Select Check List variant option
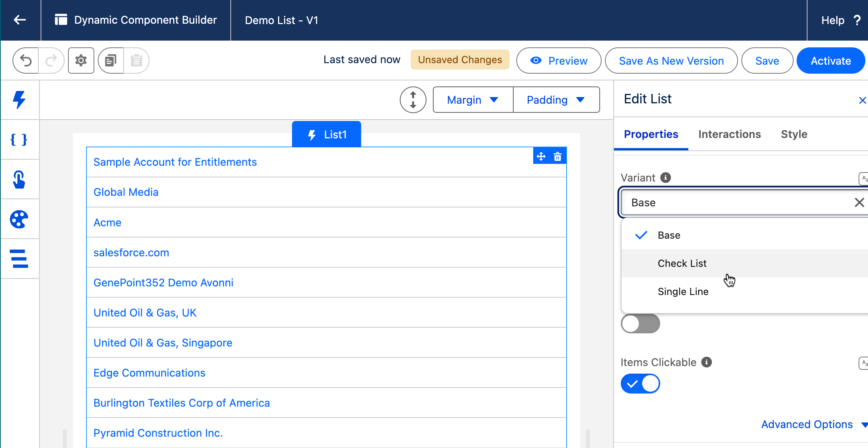This screenshot has height=448, width=868. (x=682, y=263)
